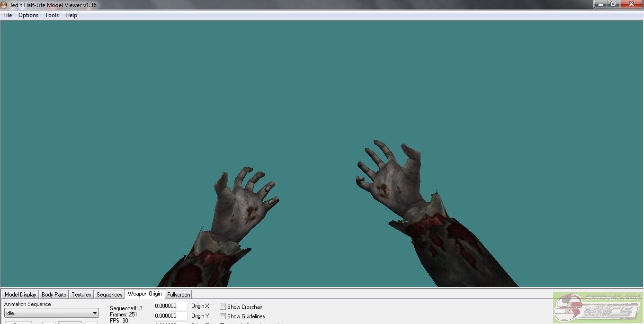Switch to the Model Display tab
This screenshot has height=324, width=644.
[x=20, y=295]
